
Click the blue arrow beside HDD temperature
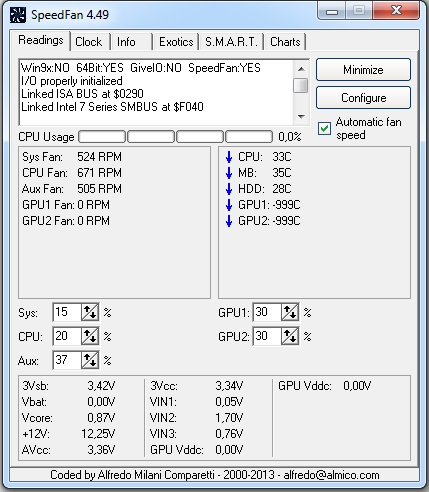point(229,189)
